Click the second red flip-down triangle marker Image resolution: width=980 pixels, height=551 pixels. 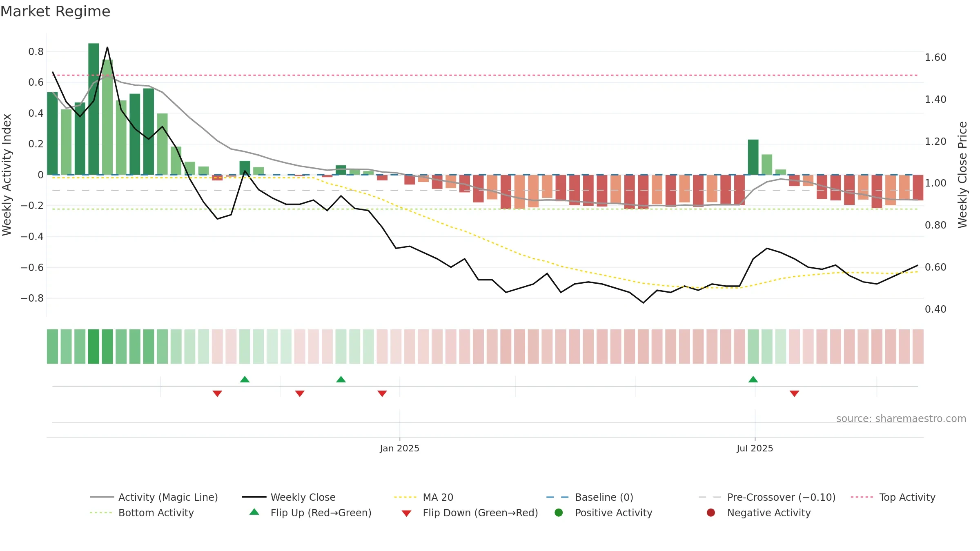pos(300,393)
